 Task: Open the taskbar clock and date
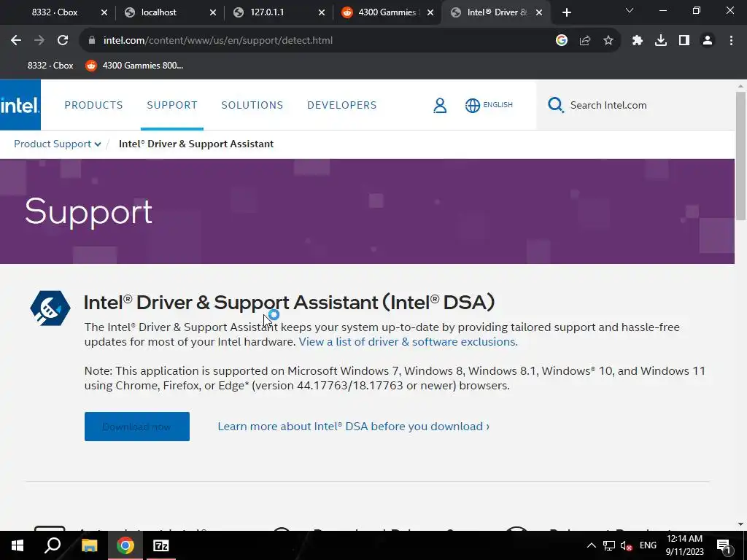coord(684,545)
